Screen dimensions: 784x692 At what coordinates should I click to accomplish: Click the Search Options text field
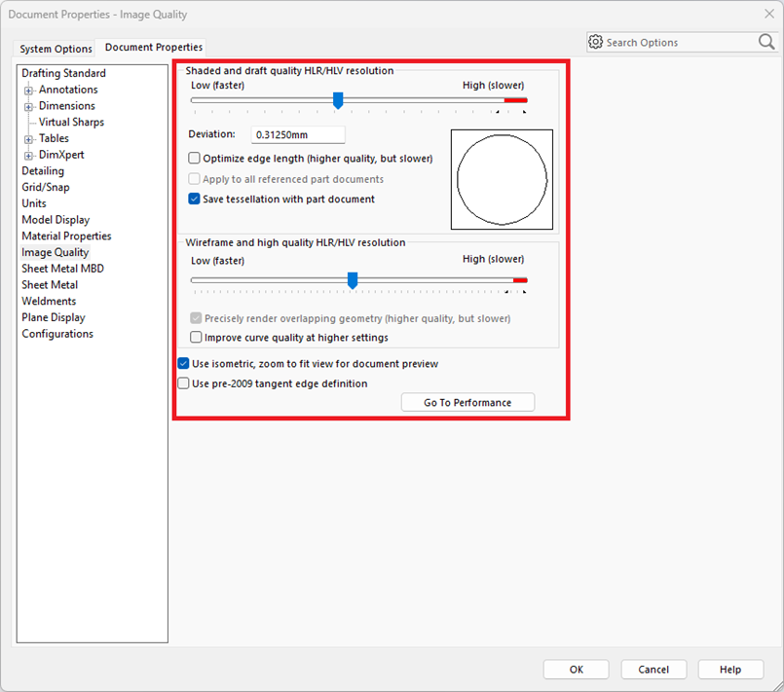[x=680, y=43]
